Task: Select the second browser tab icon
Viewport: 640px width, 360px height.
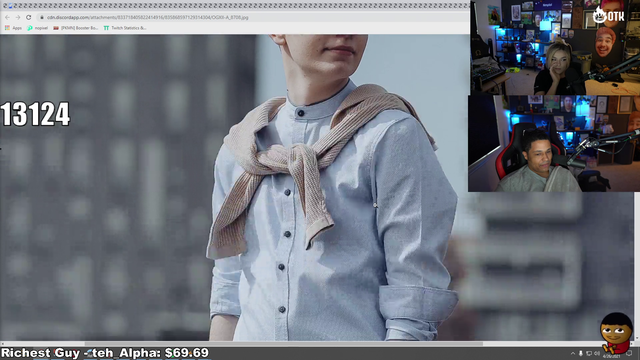Action: click(x=10, y=6)
